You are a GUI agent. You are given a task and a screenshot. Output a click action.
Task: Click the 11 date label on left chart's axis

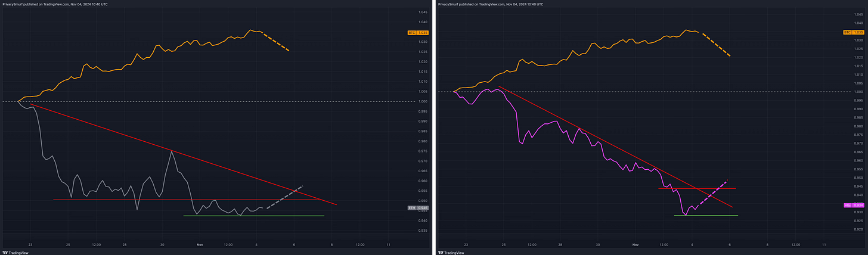[x=388, y=244]
